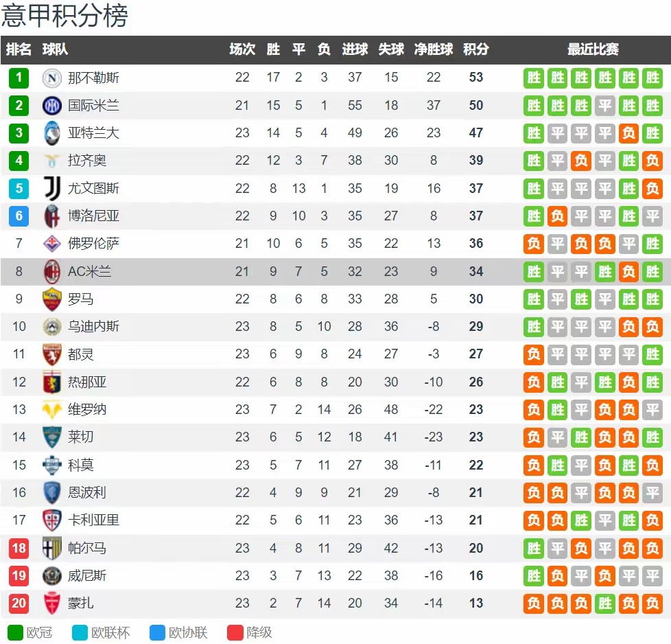Click 蒙扎's first recent match result
671x644 pixels.
tap(534, 603)
